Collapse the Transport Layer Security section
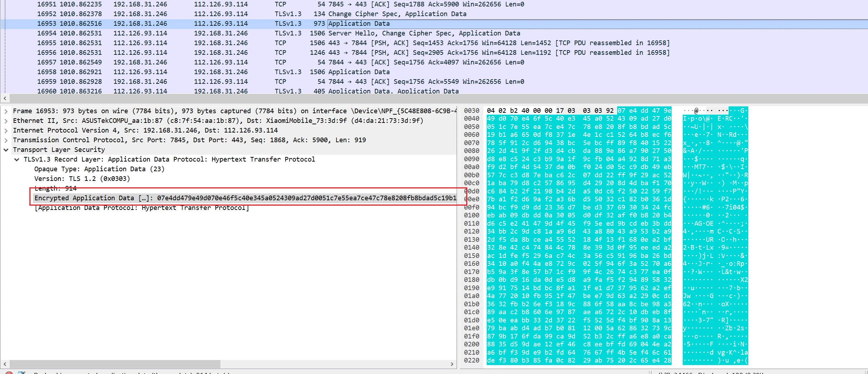 [x=6, y=150]
